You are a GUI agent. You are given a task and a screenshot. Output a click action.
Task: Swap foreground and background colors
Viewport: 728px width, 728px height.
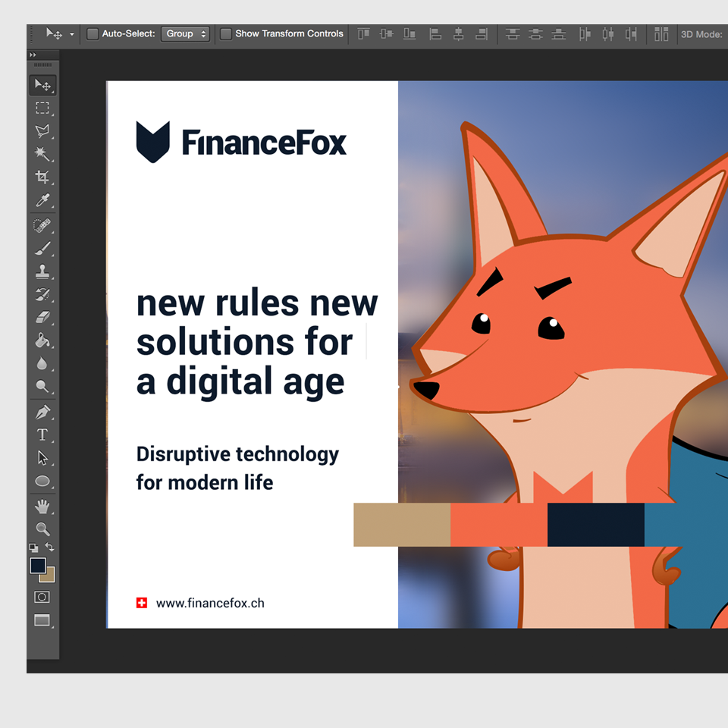coord(50,548)
